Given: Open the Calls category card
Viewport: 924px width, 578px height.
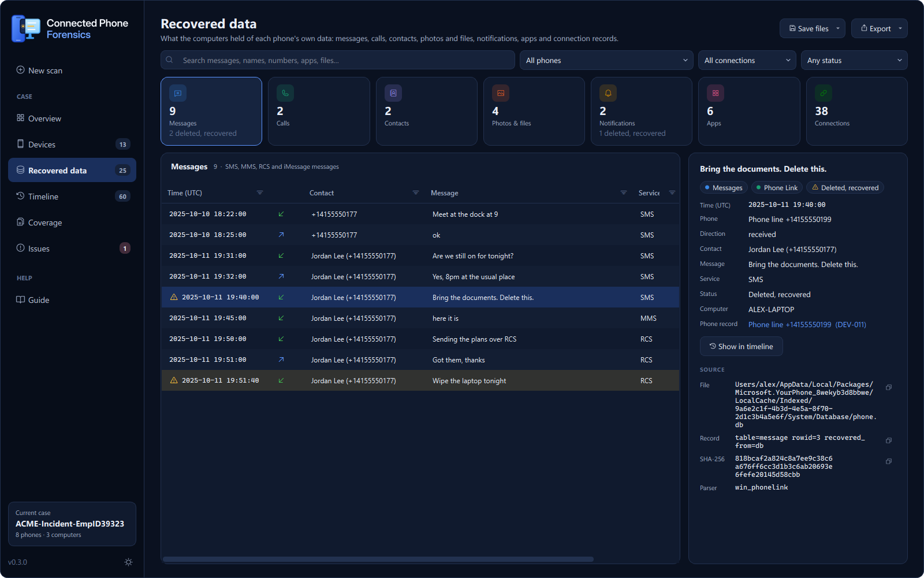Looking at the screenshot, I should pos(319,111).
